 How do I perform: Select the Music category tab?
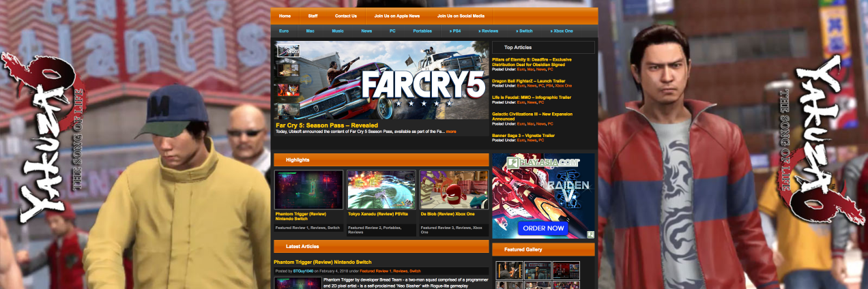(x=338, y=31)
